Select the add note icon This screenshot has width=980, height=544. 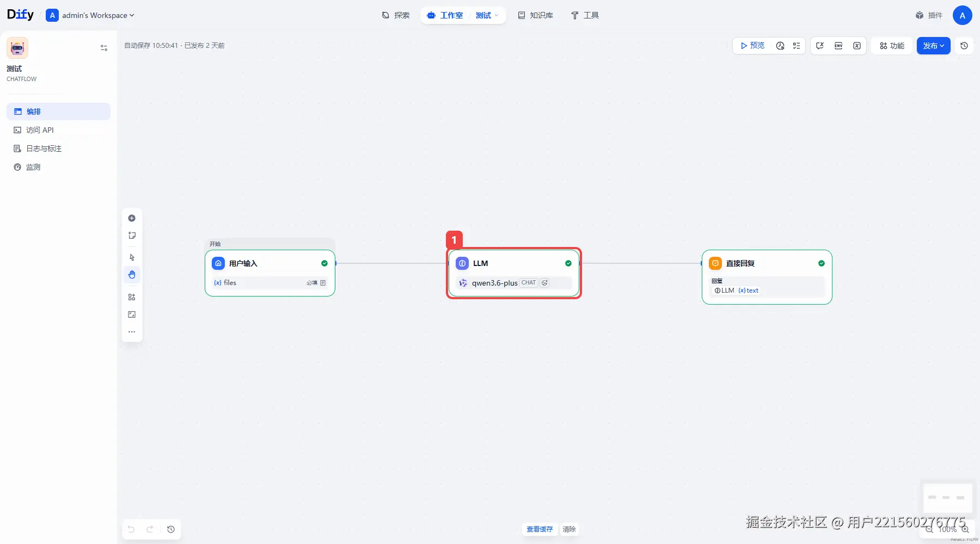(x=132, y=236)
